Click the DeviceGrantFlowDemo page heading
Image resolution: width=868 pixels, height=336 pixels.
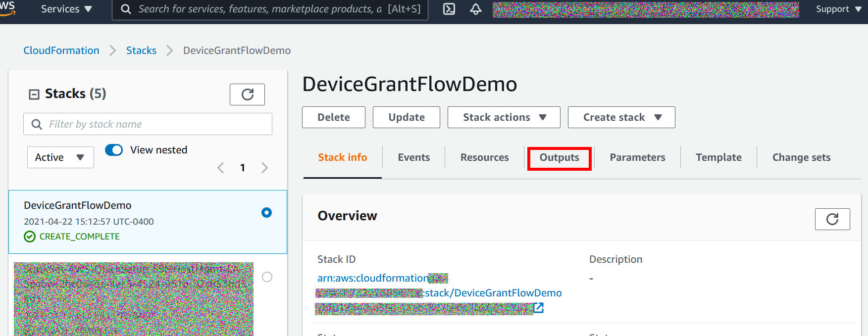click(x=409, y=84)
